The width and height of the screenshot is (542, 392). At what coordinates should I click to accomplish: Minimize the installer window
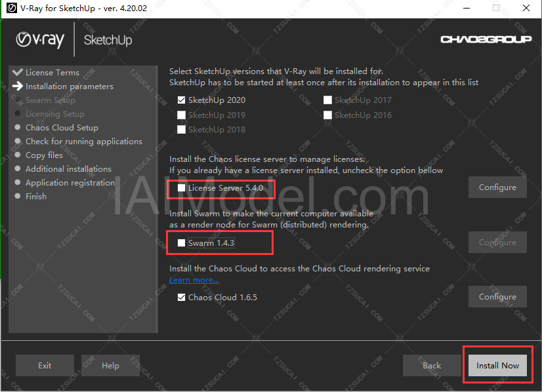click(x=467, y=8)
